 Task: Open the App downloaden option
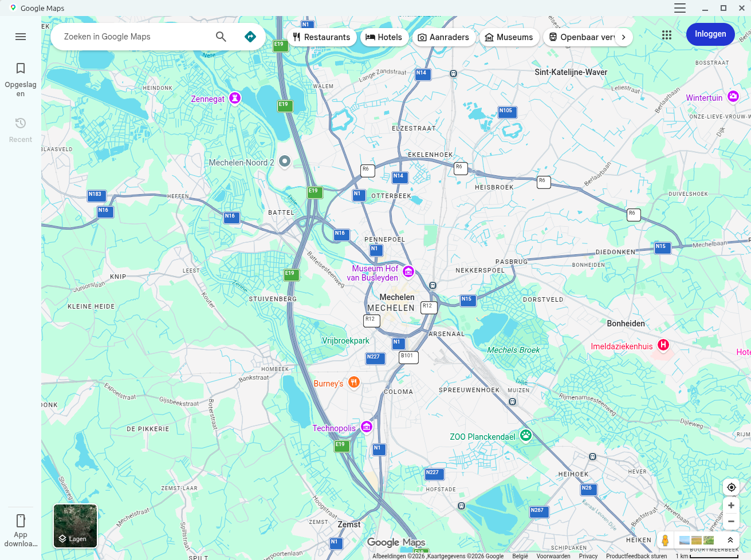[x=21, y=530]
